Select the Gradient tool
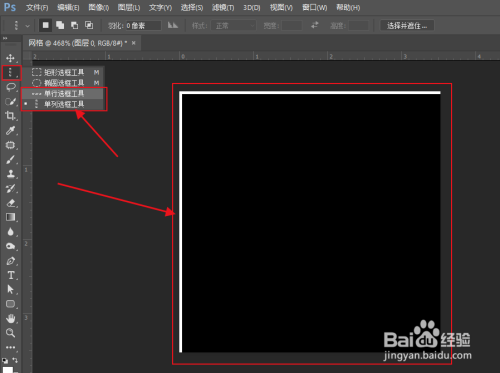500x373 pixels. click(x=10, y=217)
